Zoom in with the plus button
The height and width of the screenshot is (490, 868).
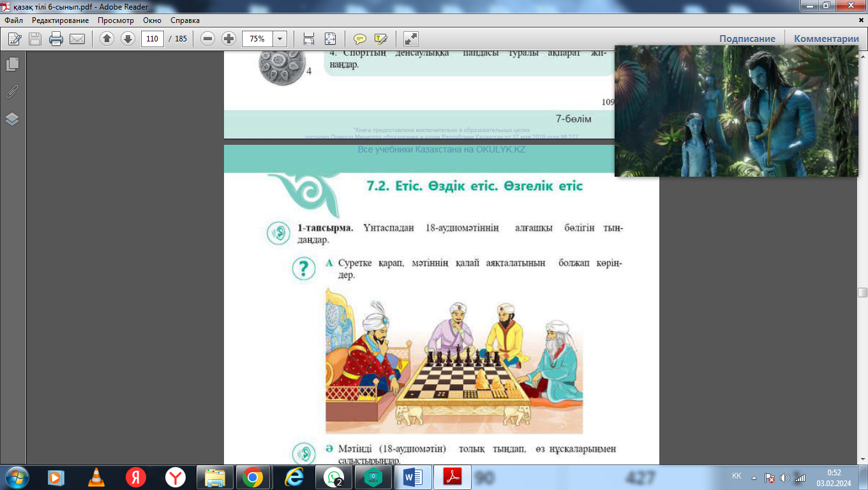click(228, 39)
